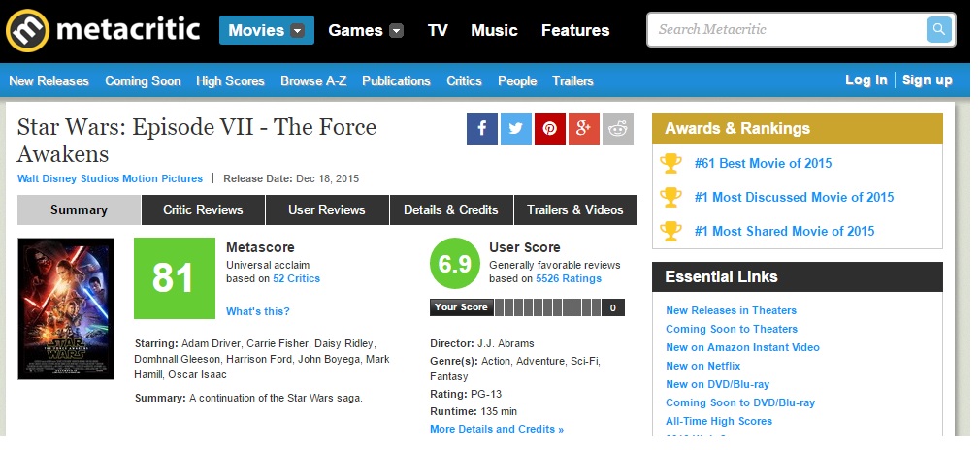Open the Games dropdown arrow

tap(396, 31)
